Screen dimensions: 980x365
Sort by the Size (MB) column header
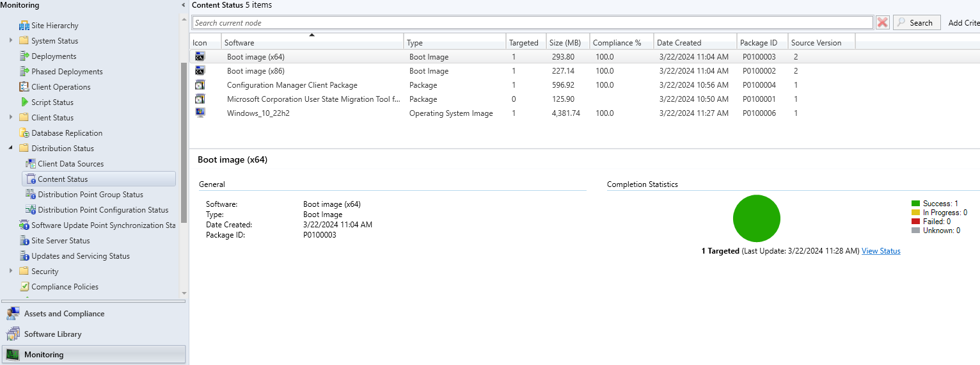click(567, 43)
